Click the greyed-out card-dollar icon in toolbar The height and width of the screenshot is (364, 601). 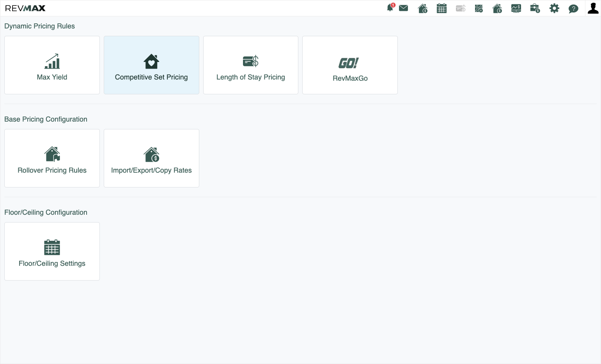coord(461,8)
